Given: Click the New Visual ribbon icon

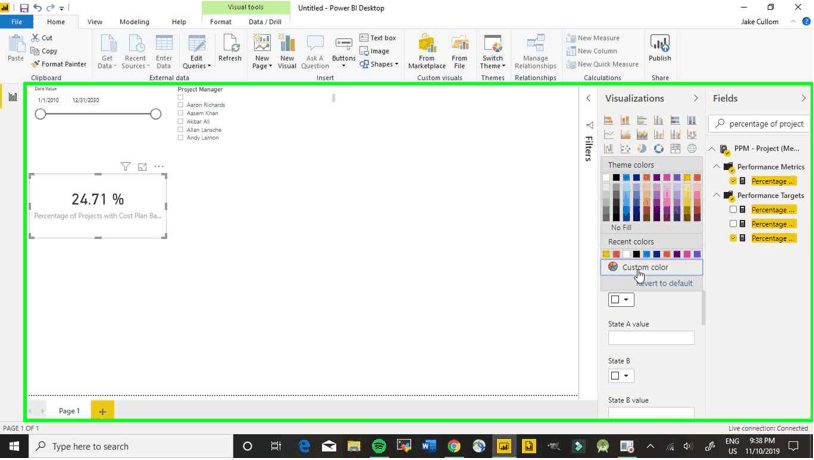Looking at the screenshot, I should point(287,51).
